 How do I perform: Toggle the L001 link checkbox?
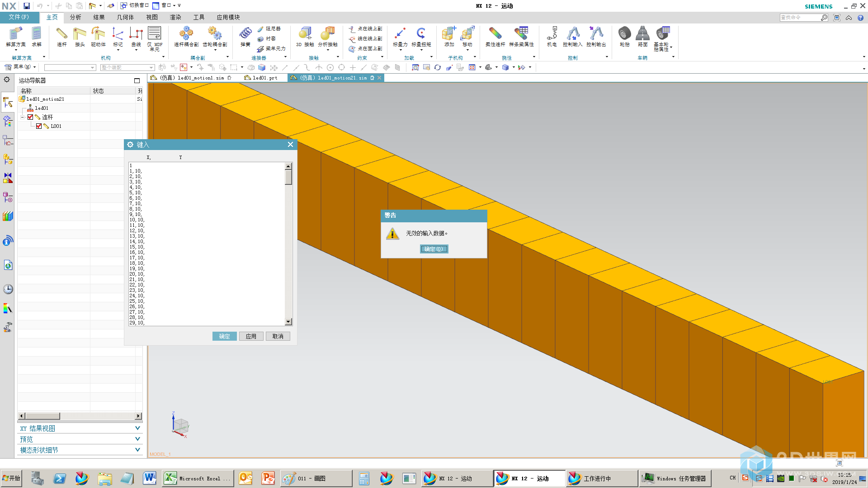(x=39, y=126)
